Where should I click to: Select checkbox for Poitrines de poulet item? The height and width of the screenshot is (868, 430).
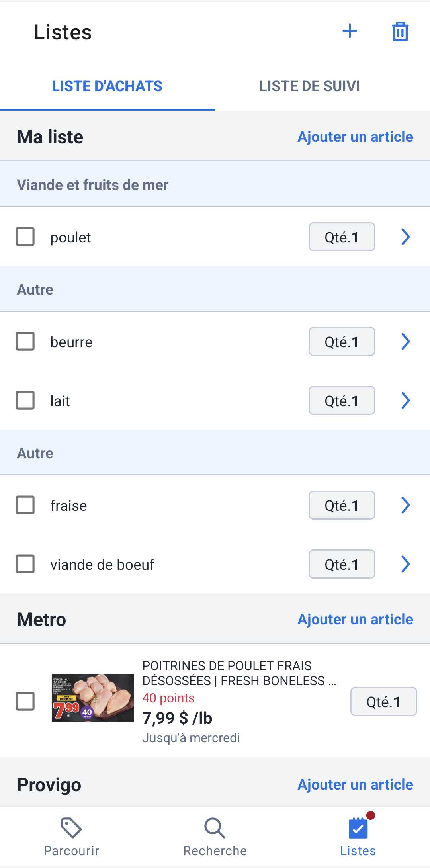pyautogui.click(x=25, y=701)
